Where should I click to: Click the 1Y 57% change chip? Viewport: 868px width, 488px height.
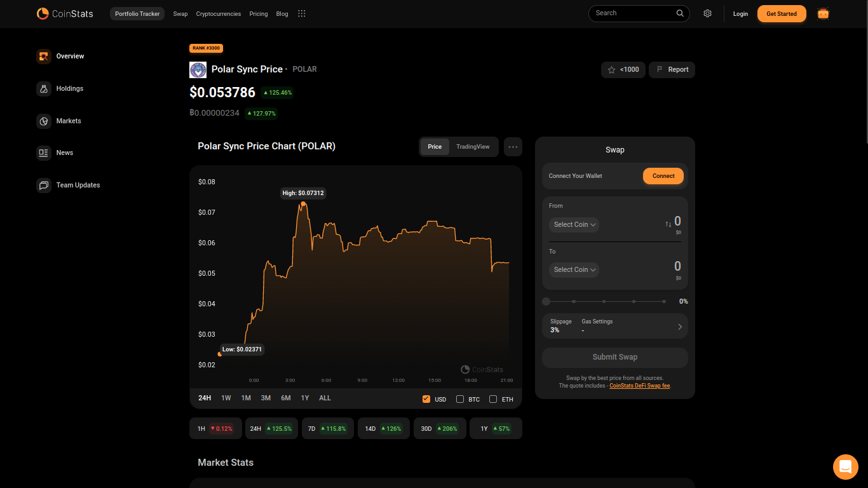pyautogui.click(x=496, y=428)
